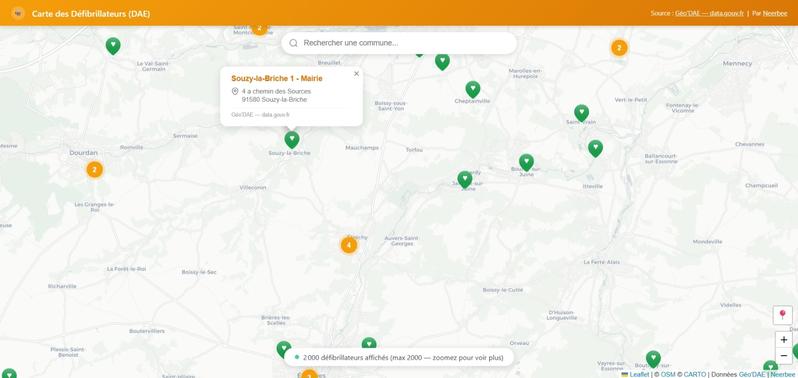Viewport: 798px width, 378px height.
Task: Select the green marker at Boutigny-sur-Essonne
Action: point(653,359)
